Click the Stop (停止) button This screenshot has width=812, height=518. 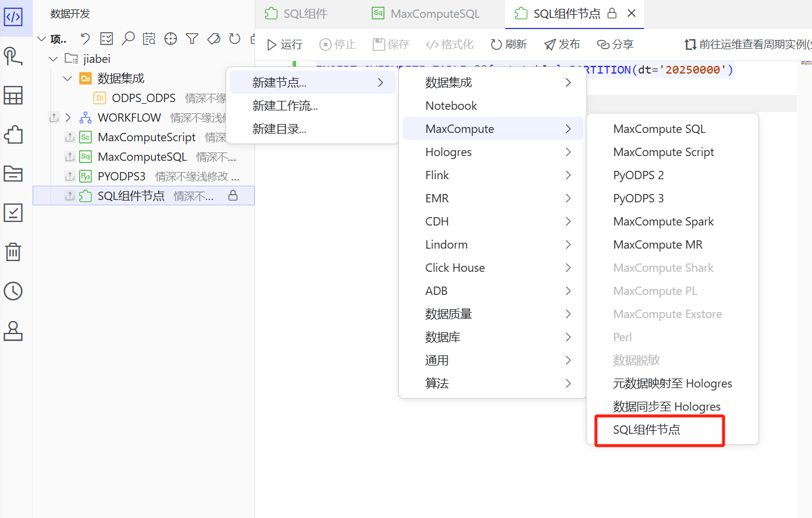point(338,45)
